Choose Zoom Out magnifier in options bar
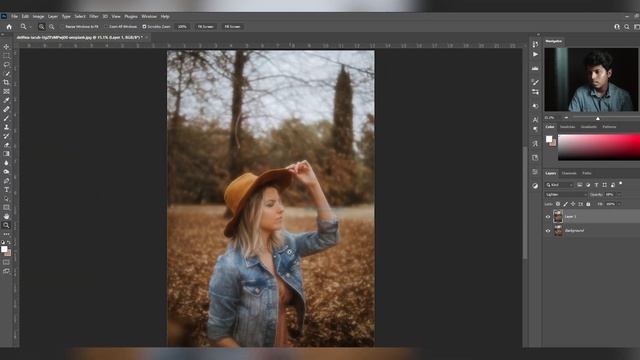 click(52, 27)
